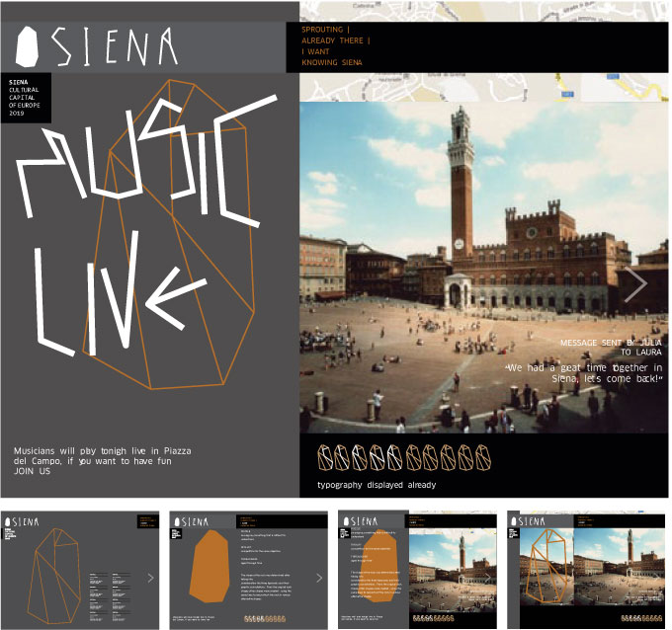Click the 'We had a geat time together' quote

(x=584, y=373)
